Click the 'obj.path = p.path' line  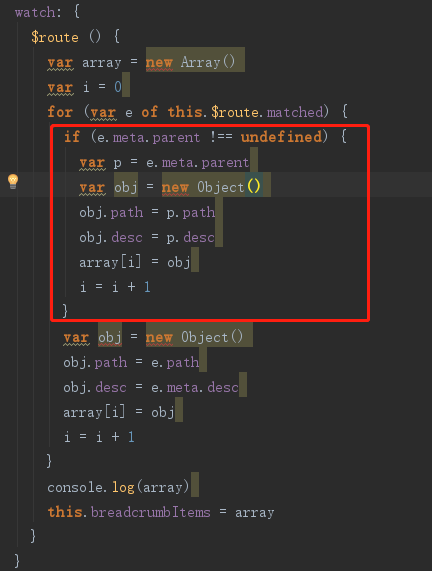[147, 212]
